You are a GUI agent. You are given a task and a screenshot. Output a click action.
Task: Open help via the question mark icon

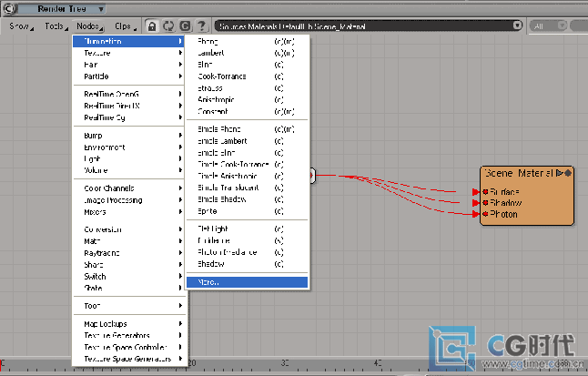coord(201,26)
